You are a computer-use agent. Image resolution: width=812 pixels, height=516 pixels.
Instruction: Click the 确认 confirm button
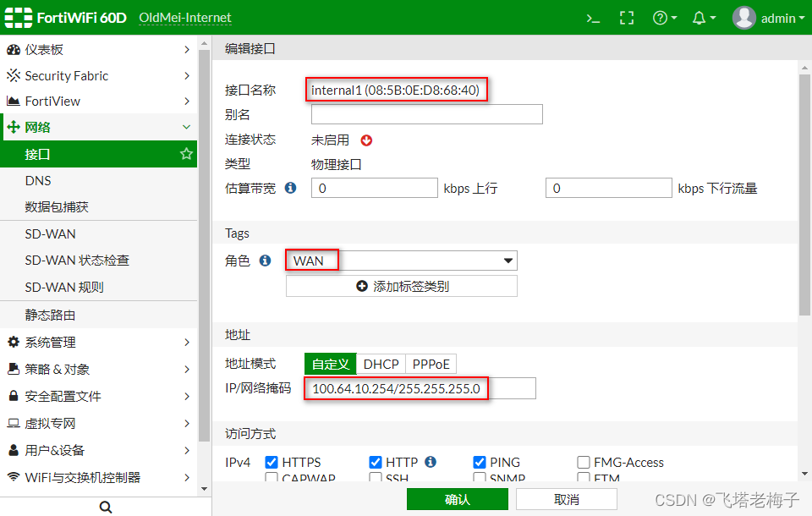(458, 499)
